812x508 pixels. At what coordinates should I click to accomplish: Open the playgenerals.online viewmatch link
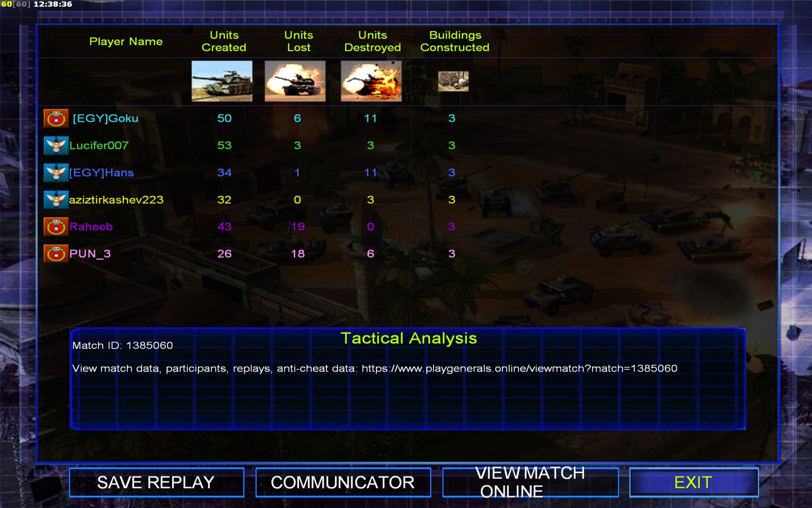519,369
